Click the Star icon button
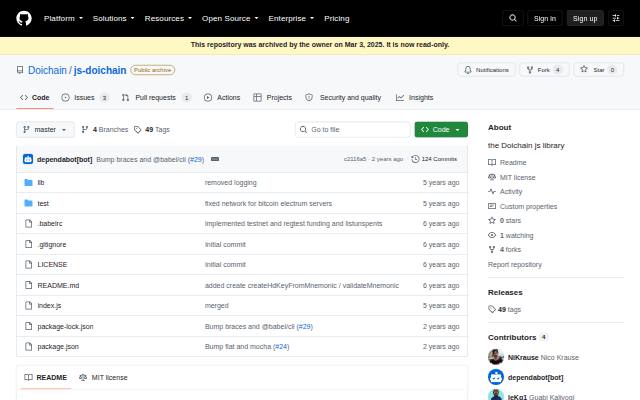This screenshot has width=640, height=400. pyautogui.click(x=598, y=70)
